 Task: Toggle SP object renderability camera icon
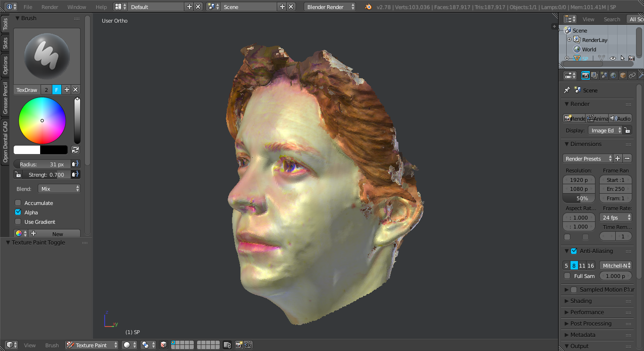(631, 58)
